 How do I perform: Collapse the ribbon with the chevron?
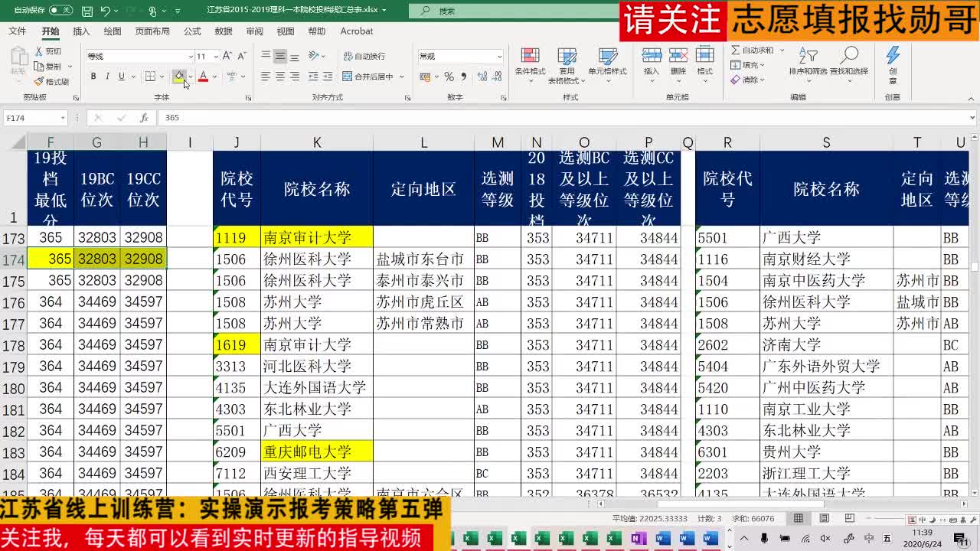972,98
